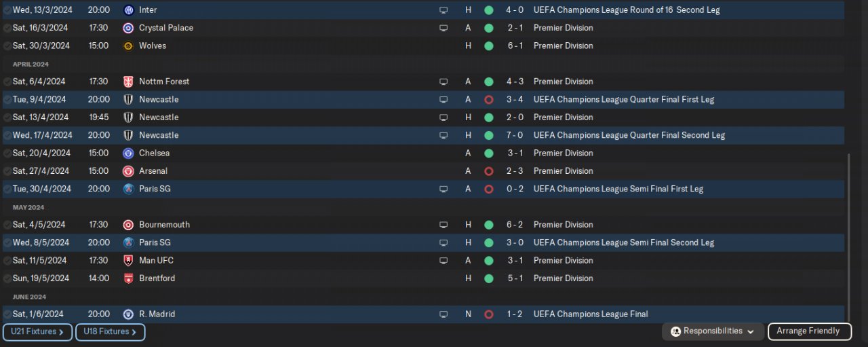Select the UEFA Champions League Final competition link

590,314
